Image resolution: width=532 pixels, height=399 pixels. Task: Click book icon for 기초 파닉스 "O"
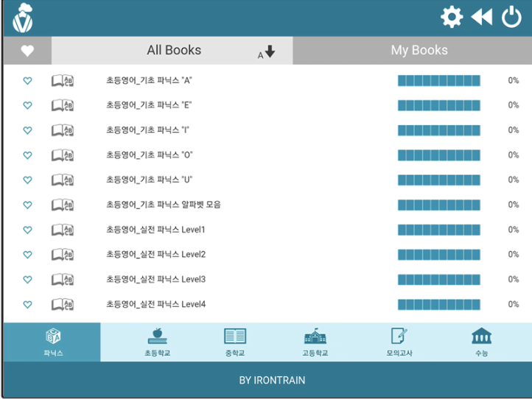pyautogui.click(x=63, y=155)
